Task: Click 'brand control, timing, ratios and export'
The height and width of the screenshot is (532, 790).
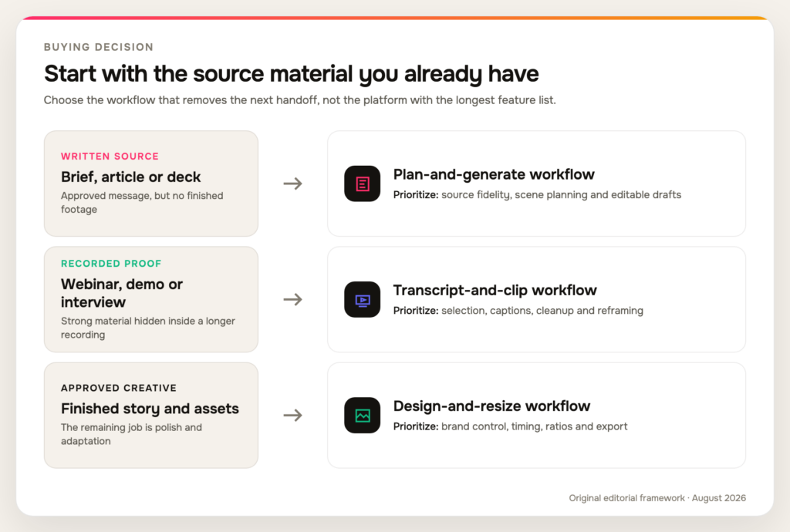Action: [535, 426]
